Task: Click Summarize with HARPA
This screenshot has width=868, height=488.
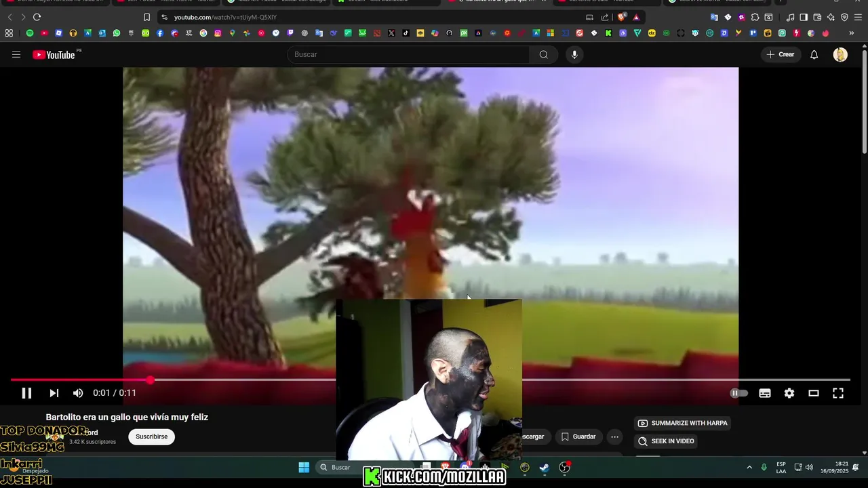Action: tap(683, 424)
